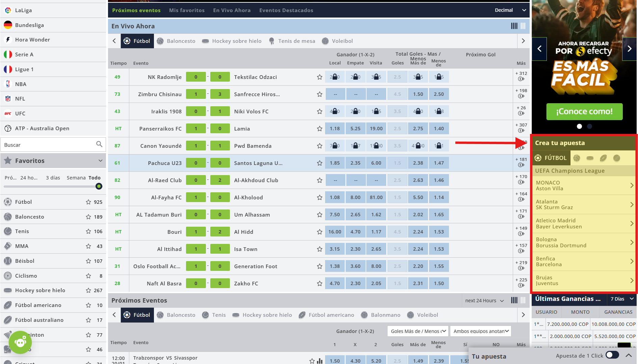Viewport: 638px width, 364px height.
Task: Select Al-Kholood visita odds 81.00
Action: point(376,197)
